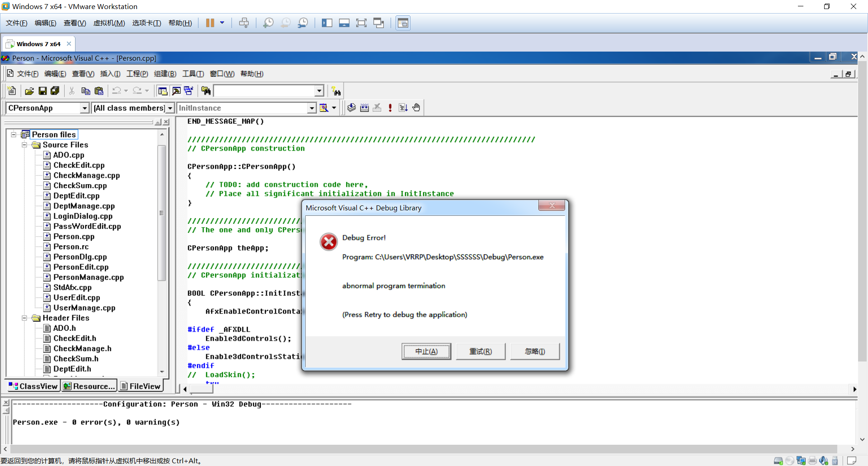Select LoginDialog.cpp in the file tree
This screenshot has height=466, width=868.
(83, 216)
